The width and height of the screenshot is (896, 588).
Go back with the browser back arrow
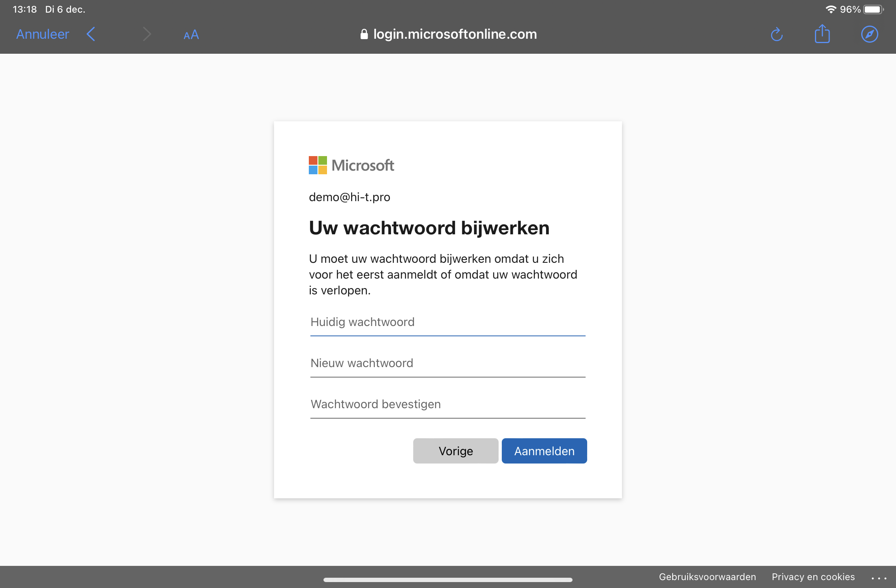click(91, 34)
